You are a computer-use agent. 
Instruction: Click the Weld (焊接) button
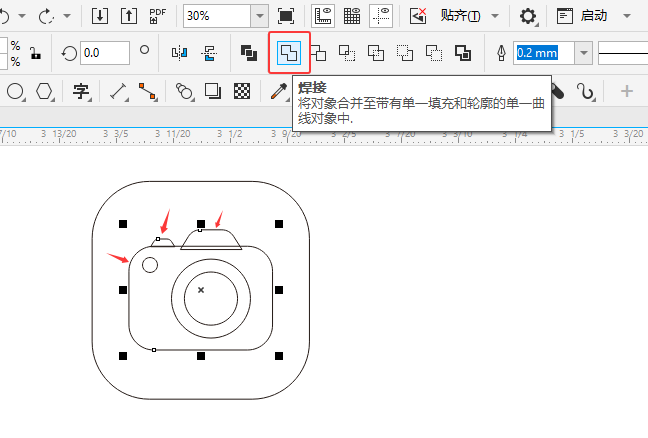click(x=289, y=53)
